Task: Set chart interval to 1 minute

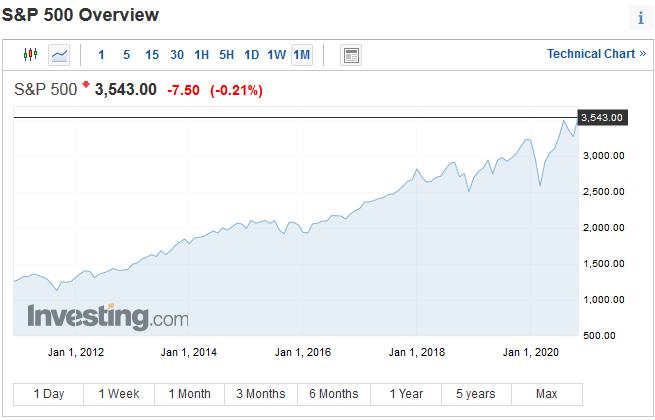Action: [101, 54]
